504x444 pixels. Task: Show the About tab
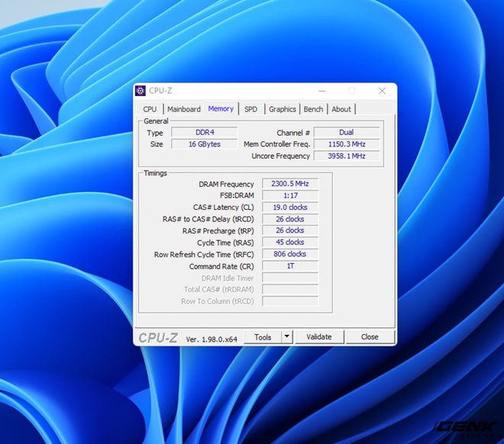(x=341, y=109)
